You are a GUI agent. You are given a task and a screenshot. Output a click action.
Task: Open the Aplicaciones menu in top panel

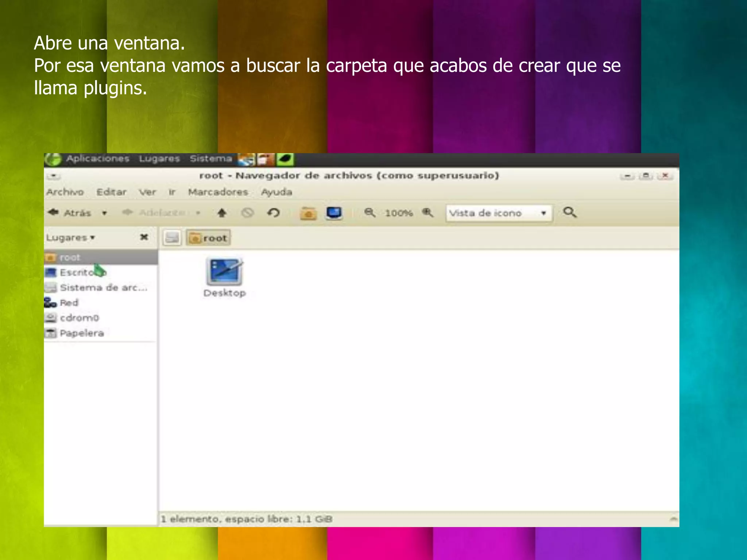click(98, 159)
